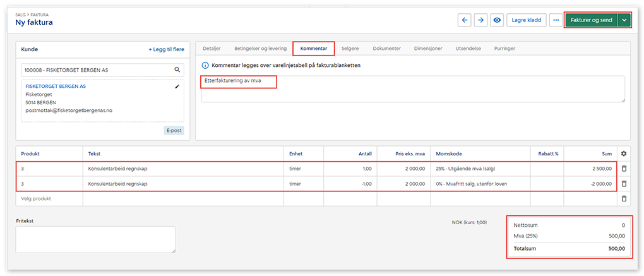The image size is (644, 276).
Task: Switch to the Detaljer tab
Action: coord(212,48)
